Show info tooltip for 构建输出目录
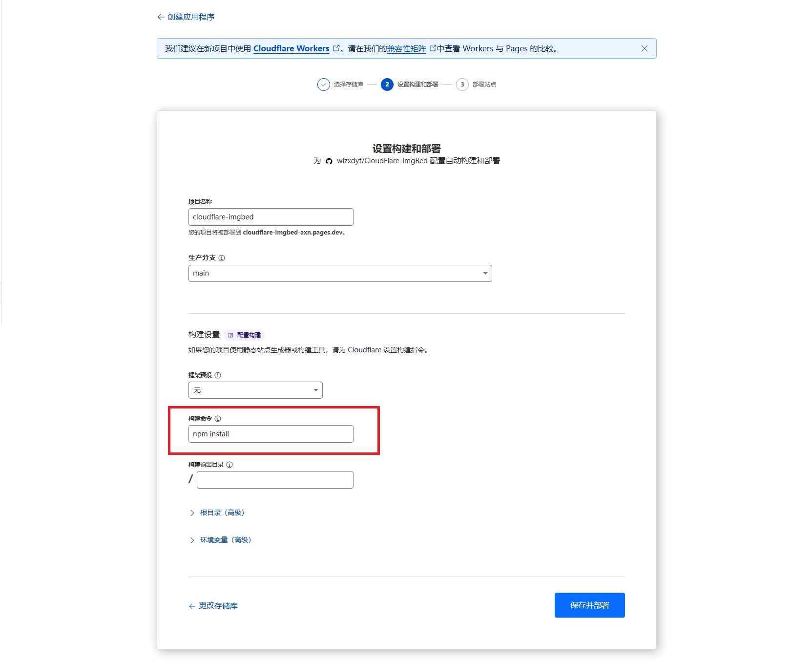This screenshot has height=665, width=812. [229, 465]
